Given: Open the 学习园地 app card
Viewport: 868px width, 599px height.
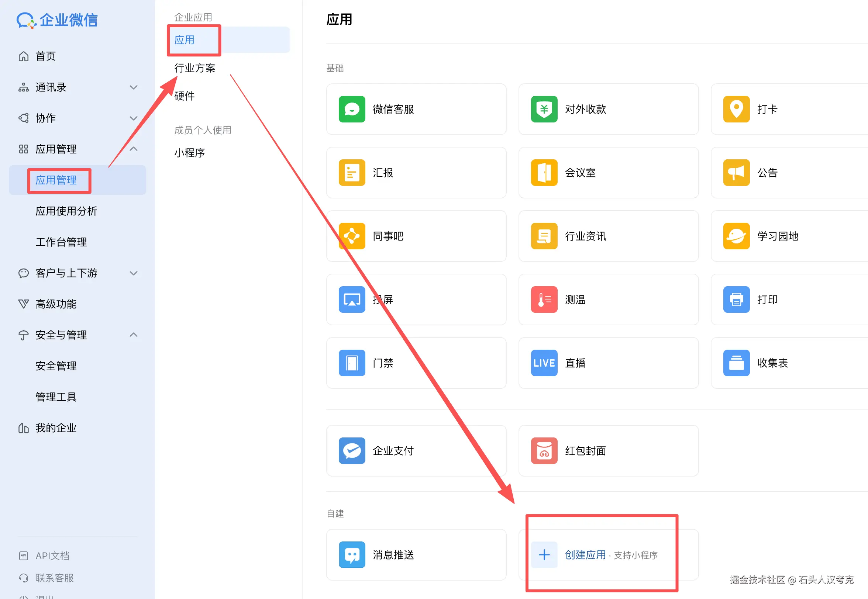Looking at the screenshot, I should [777, 236].
